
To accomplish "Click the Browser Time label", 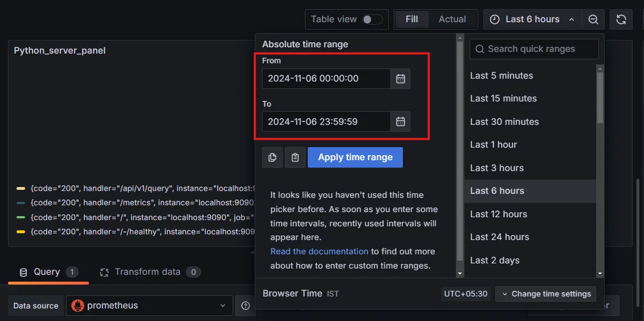I will 292,294.
